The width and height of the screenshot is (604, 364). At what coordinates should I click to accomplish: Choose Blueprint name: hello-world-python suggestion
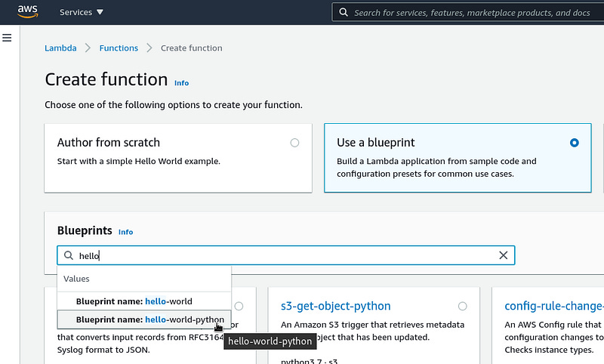pyautogui.click(x=144, y=319)
